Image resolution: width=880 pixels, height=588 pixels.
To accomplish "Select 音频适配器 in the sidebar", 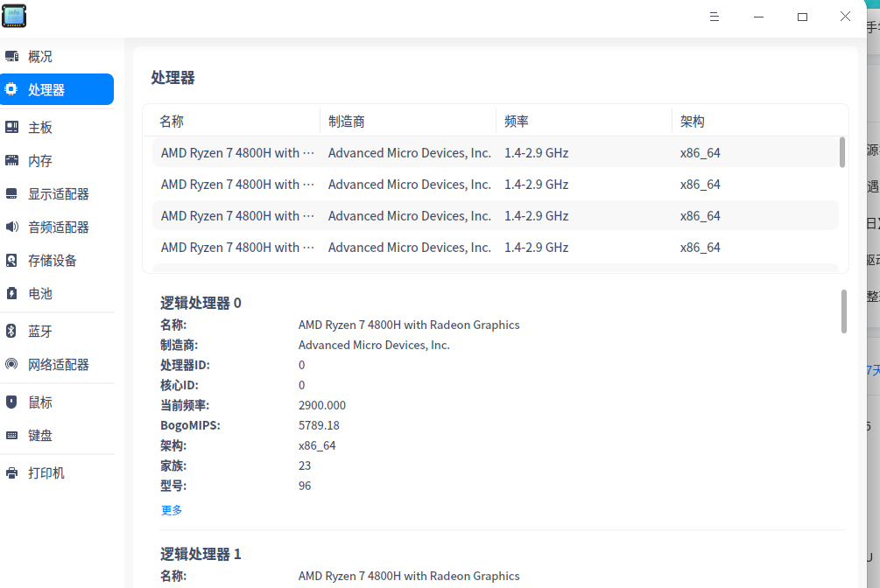I will (x=57, y=227).
